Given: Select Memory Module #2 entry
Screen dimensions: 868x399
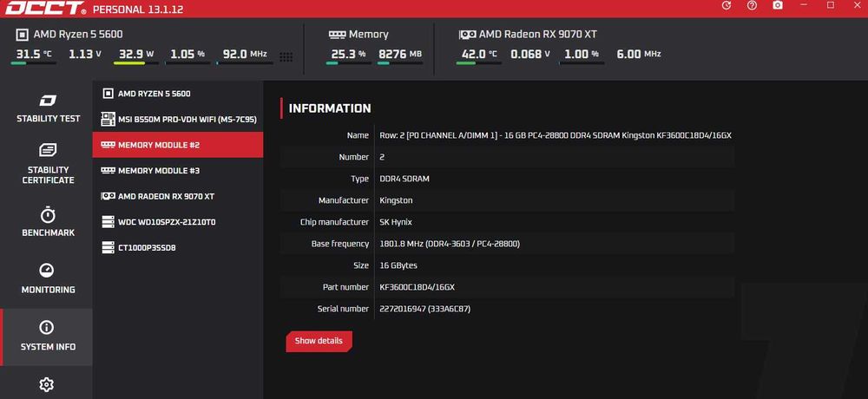Looking at the screenshot, I should (x=178, y=145).
